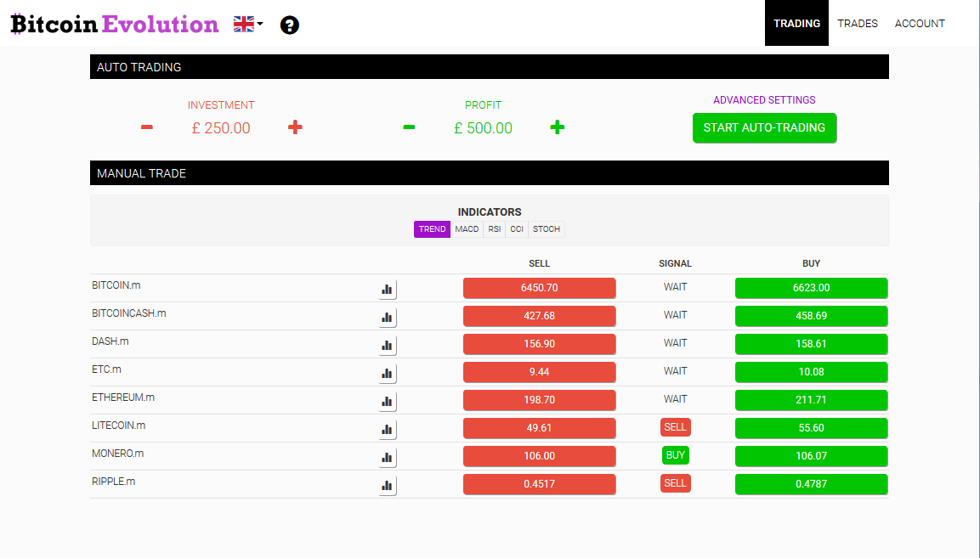The height and width of the screenshot is (558, 980).
Task: Click the Bitcoin Evolution logo
Action: tap(115, 24)
